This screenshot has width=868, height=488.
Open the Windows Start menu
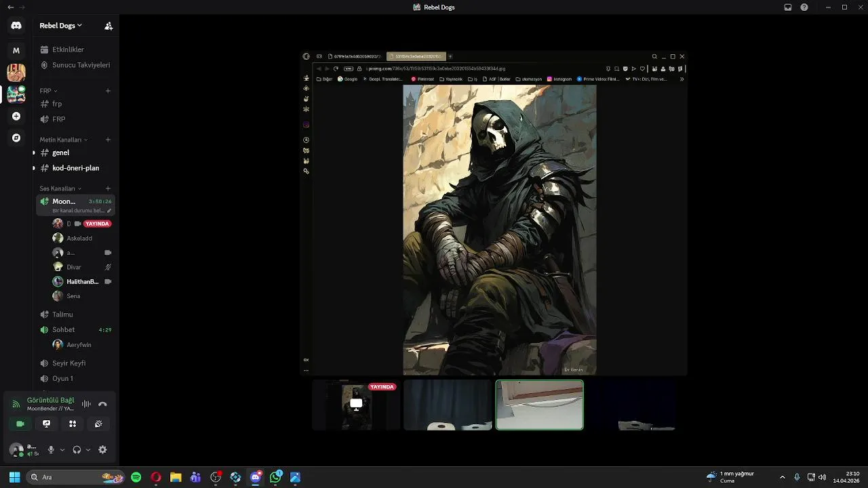pos(14,477)
